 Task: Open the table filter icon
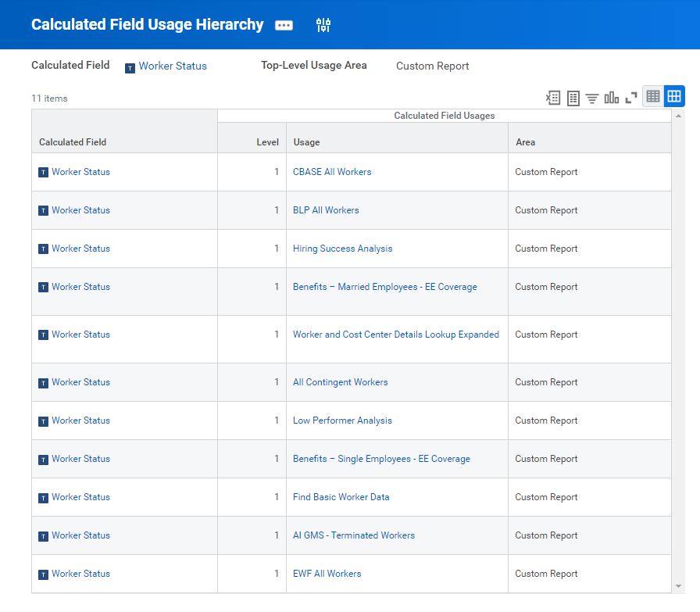click(x=592, y=98)
